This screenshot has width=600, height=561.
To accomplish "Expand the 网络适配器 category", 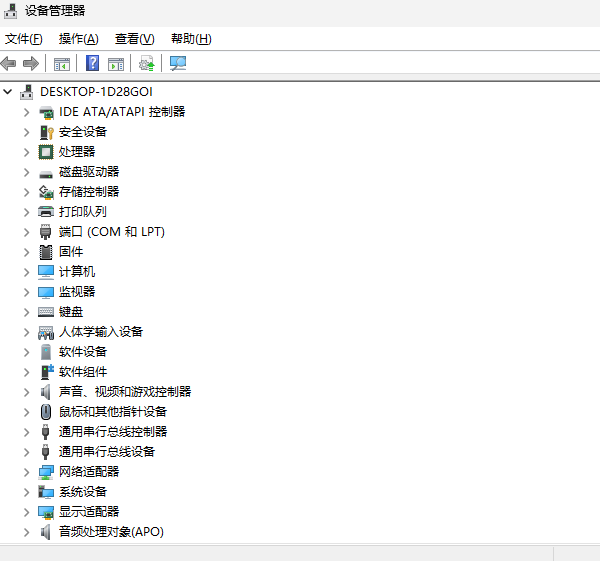I will (27, 472).
